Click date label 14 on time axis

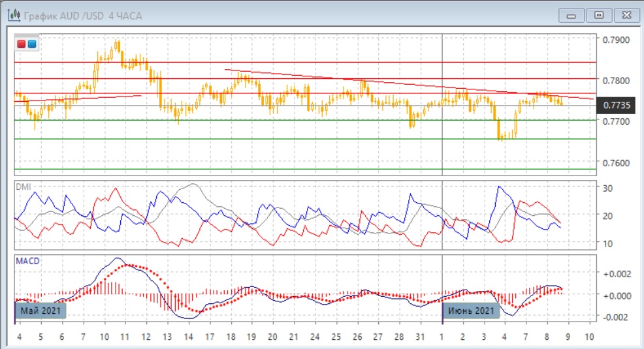click(189, 337)
